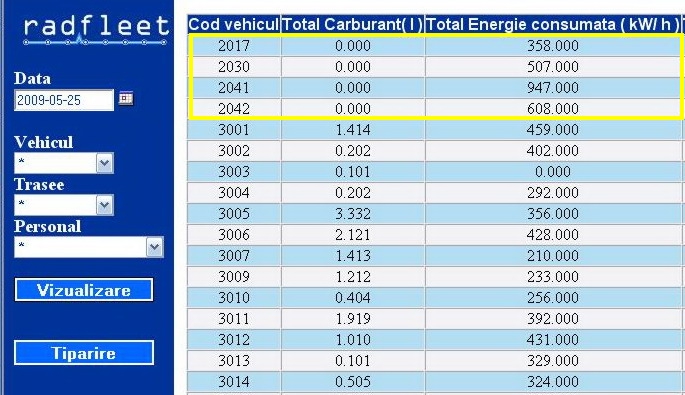Select vehicle code 3003 cell
685x395 pixels.
point(234,171)
